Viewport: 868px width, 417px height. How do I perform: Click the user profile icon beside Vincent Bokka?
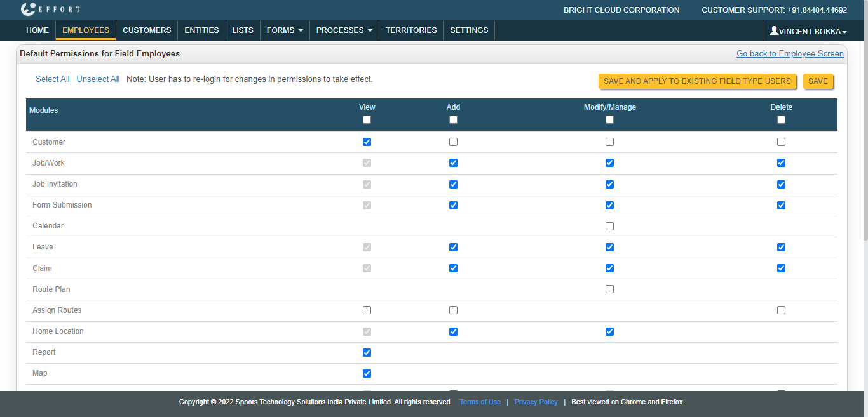click(773, 30)
